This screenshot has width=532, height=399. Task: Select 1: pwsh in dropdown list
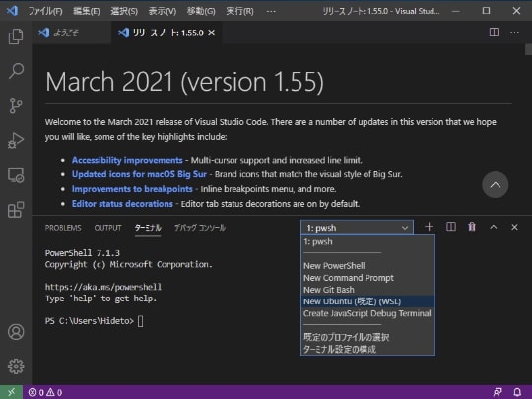pos(367,242)
